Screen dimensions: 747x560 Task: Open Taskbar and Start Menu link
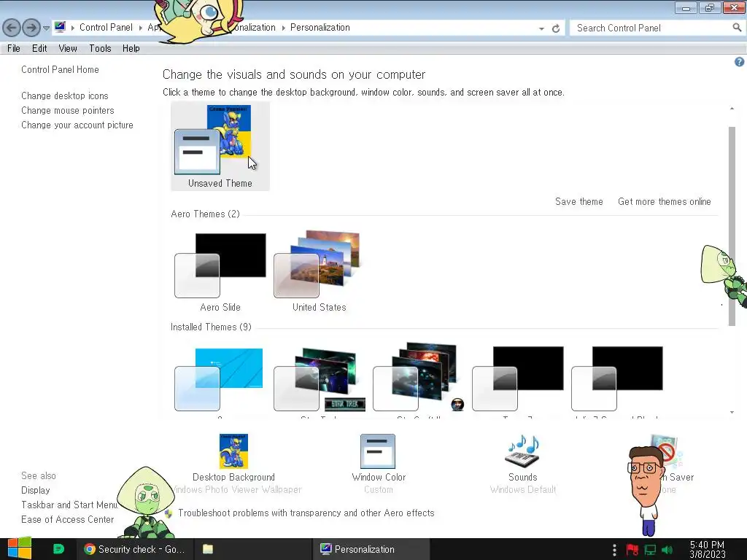click(69, 505)
